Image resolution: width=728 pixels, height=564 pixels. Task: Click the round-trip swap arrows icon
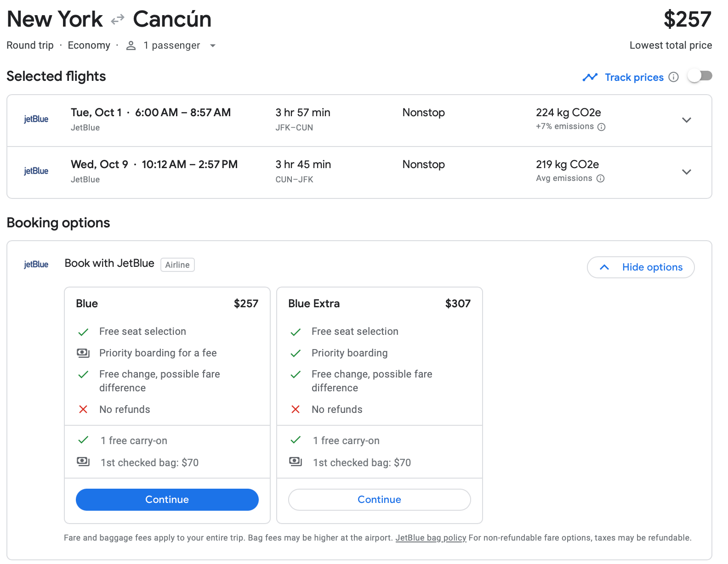(x=118, y=19)
